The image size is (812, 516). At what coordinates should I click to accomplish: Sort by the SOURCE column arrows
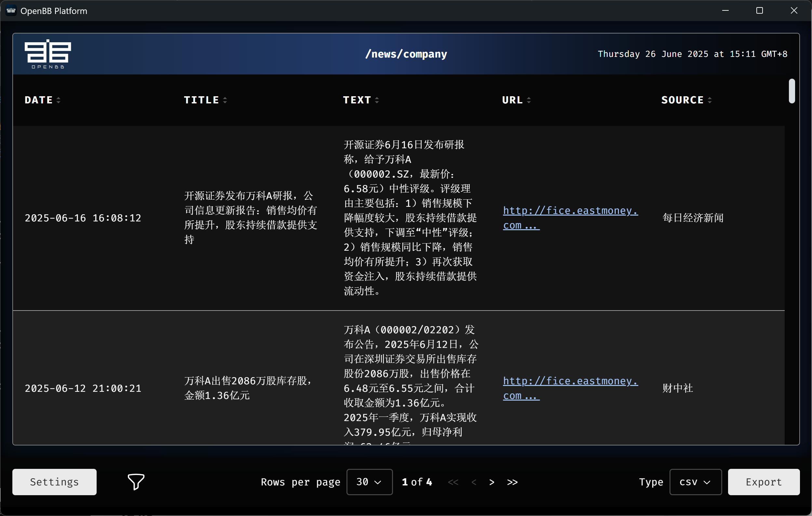point(710,100)
